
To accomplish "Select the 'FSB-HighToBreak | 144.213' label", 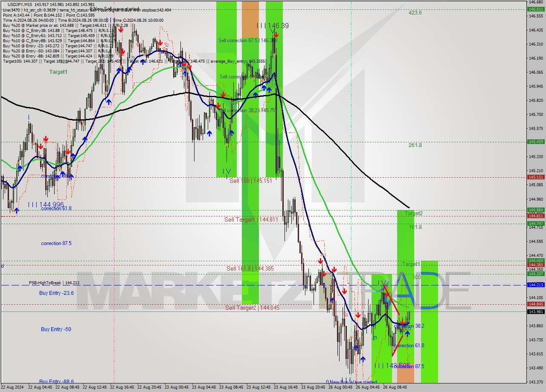I will coord(54,283).
